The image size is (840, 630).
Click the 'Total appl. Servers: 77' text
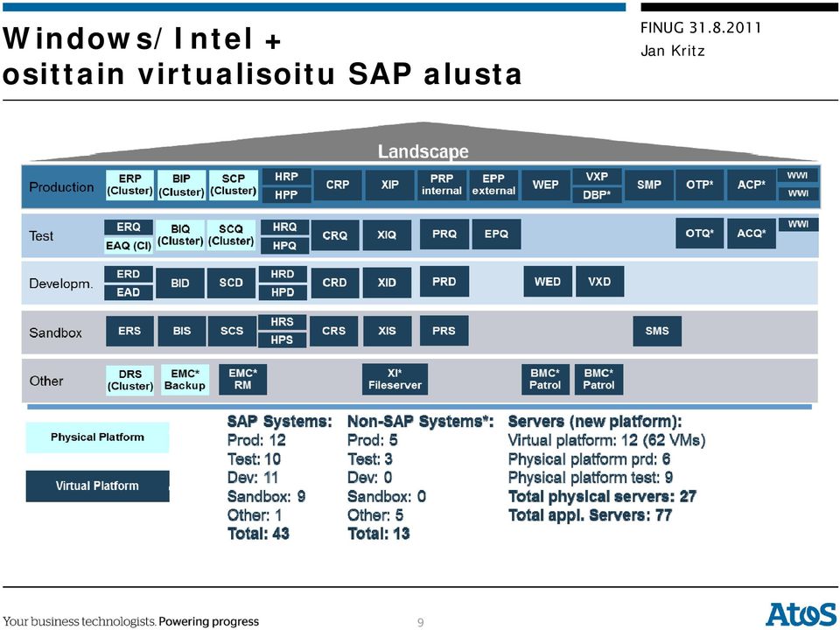pos(590,515)
